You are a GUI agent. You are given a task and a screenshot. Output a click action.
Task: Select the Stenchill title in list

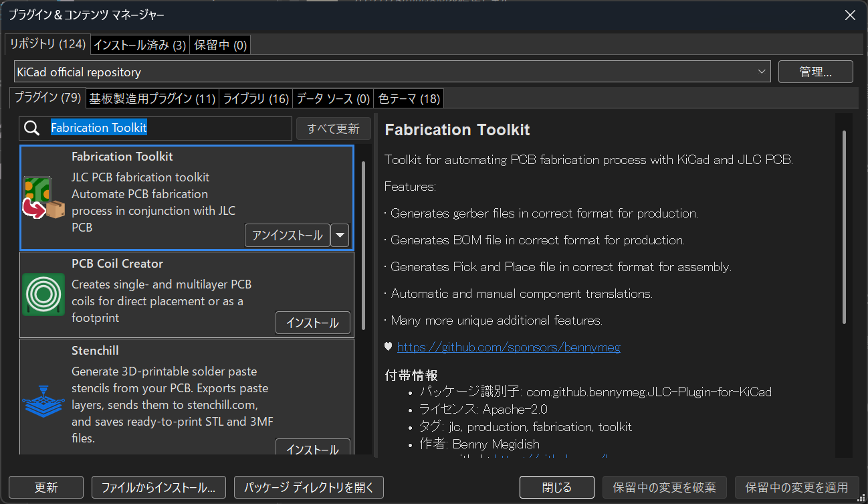point(95,351)
